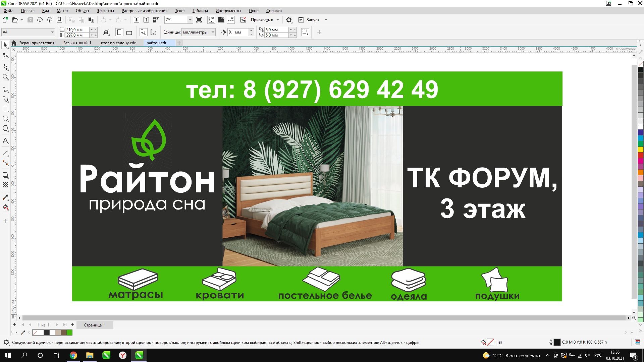Expand the 'Привязать к' dropdown
Screen dimensions: 644x362
278,20
